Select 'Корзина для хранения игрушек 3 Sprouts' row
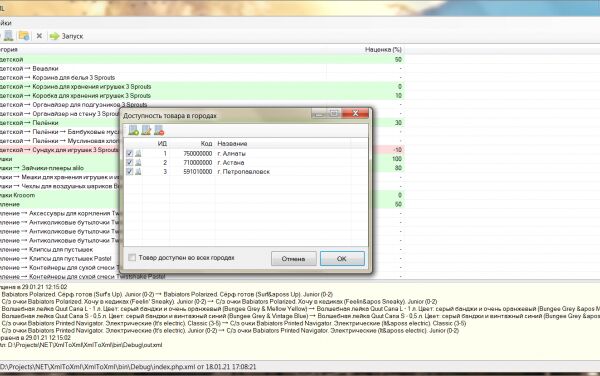600x376 pixels. pos(202,87)
